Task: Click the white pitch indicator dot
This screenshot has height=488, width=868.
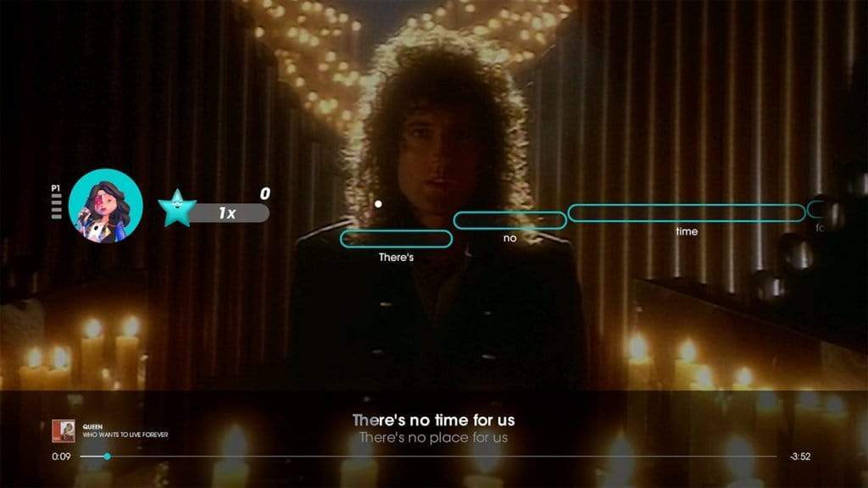Action: click(x=378, y=204)
